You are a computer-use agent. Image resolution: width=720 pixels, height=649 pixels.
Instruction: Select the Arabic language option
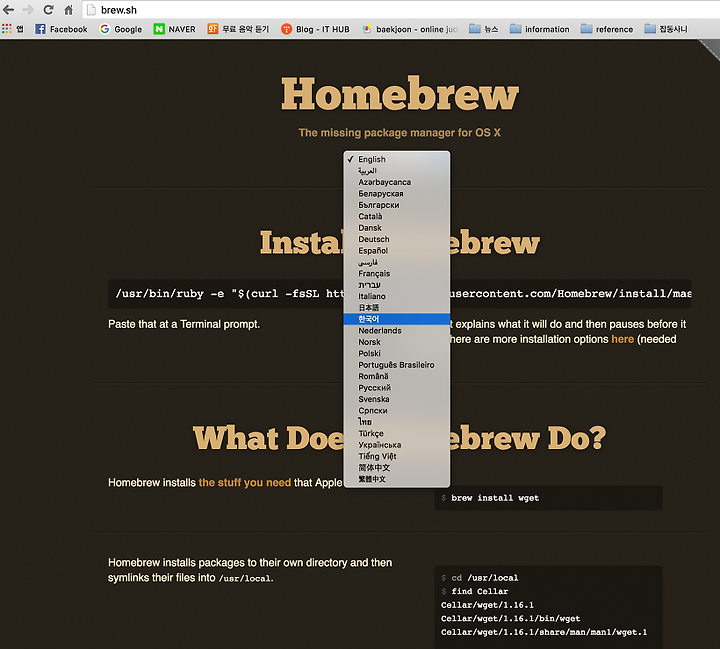click(397, 171)
